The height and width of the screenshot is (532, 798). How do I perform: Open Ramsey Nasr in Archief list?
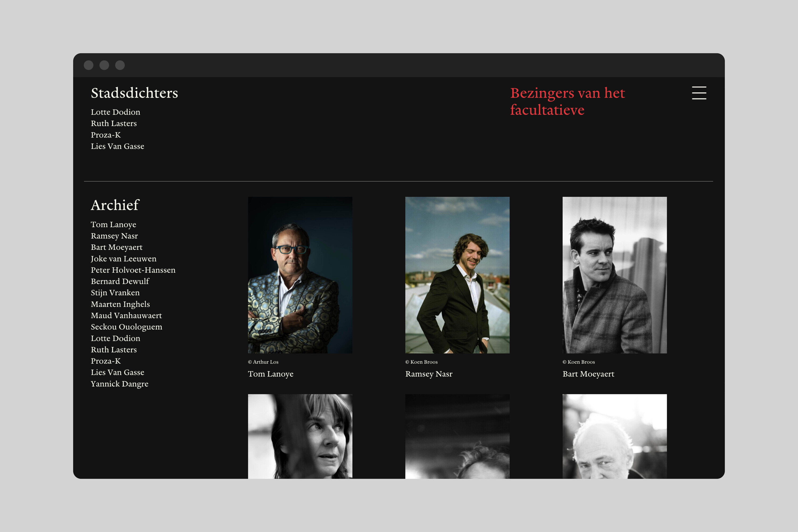(x=114, y=236)
